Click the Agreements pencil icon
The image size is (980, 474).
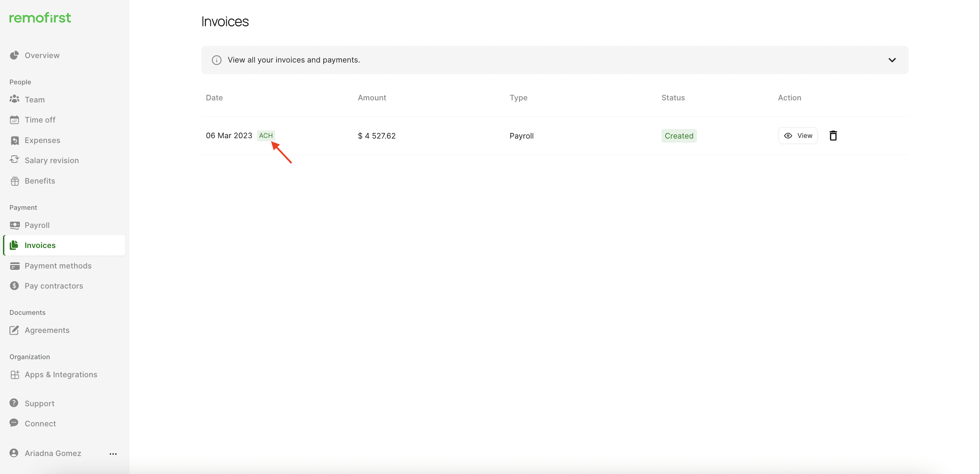tap(14, 330)
